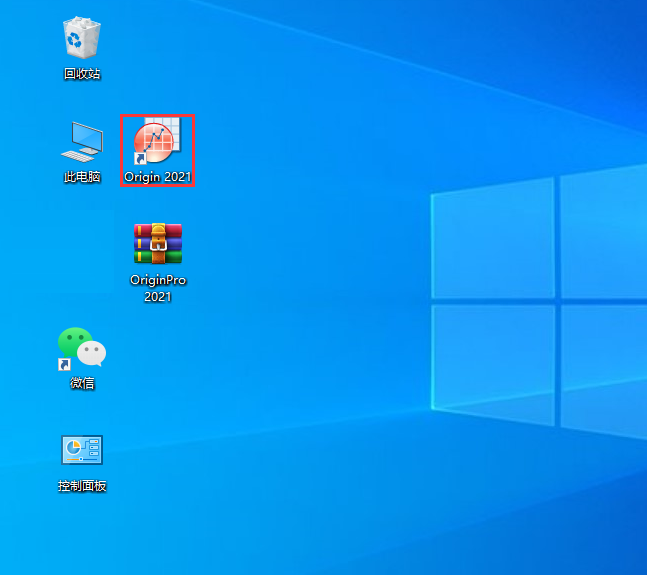Viewport: 647px width, 575px height.
Task: Select the Recycle Bin (回收站) icon
Action: click(82, 38)
